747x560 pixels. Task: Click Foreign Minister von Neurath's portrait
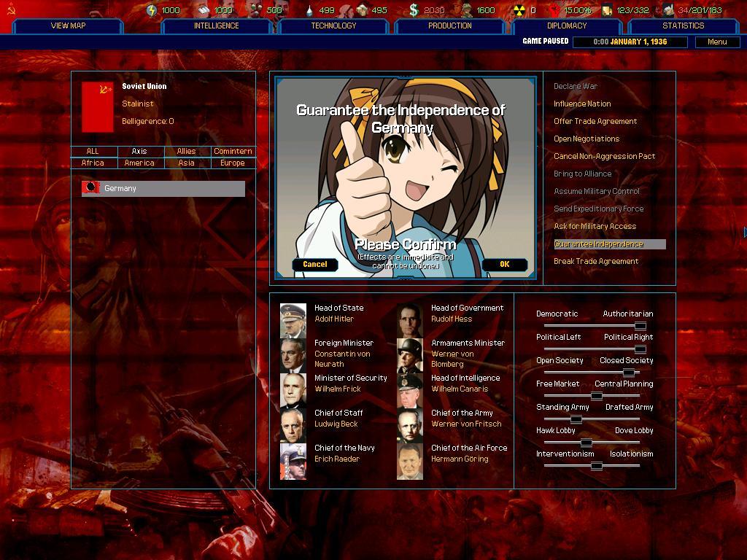pyautogui.click(x=293, y=356)
